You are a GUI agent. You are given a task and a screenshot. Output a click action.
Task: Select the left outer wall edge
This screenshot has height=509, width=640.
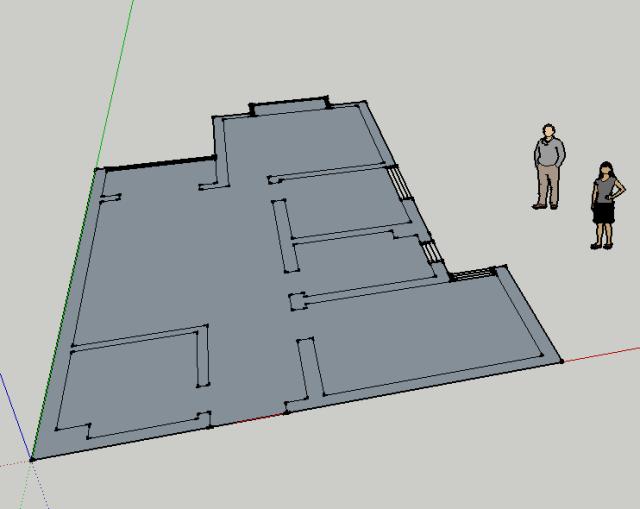[62, 320]
